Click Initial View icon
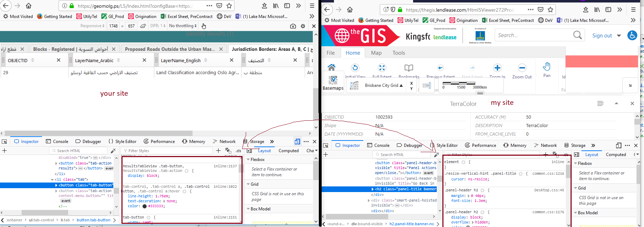The image size is (644, 227). (x=355, y=67)
